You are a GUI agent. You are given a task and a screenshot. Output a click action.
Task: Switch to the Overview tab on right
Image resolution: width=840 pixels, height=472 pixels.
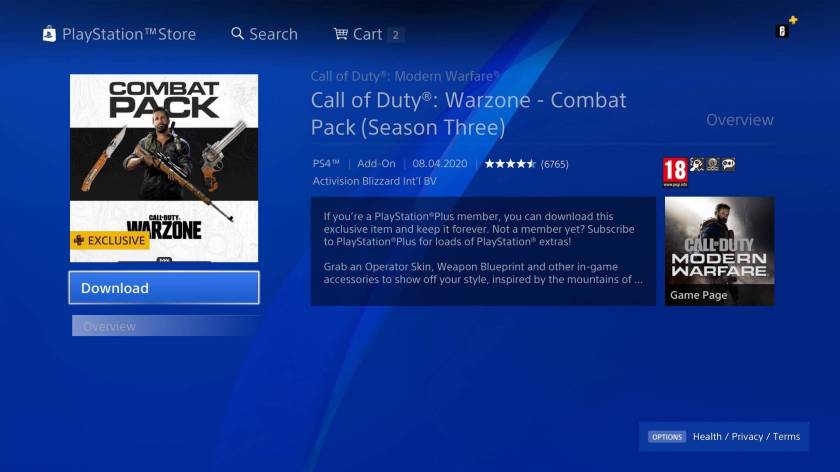point(740,120)
